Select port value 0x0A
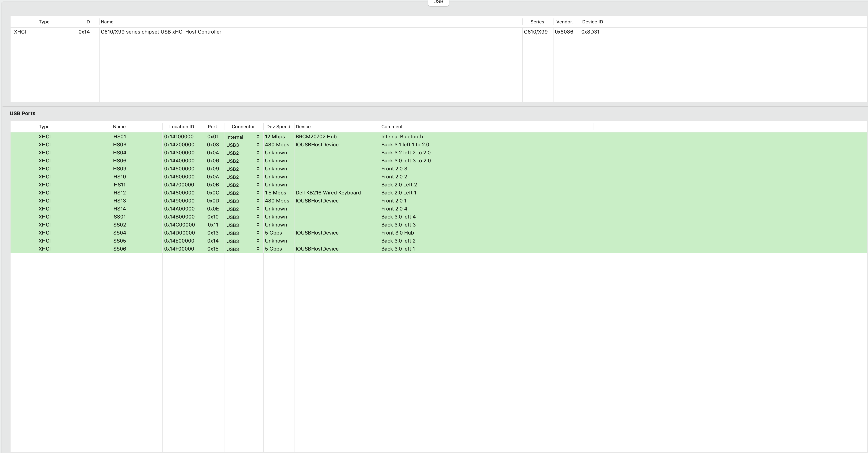 pos(213,177)
